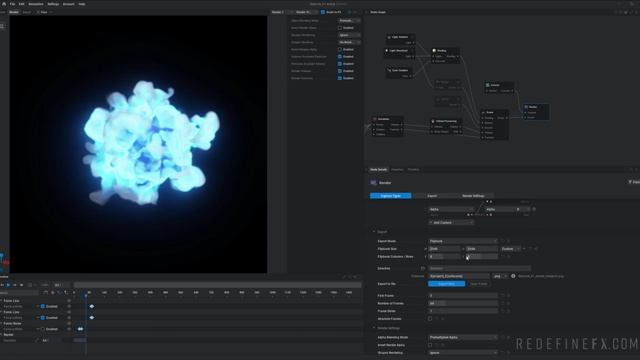
Task: Click the Render node icon in details header
Action: coord(373,183)
